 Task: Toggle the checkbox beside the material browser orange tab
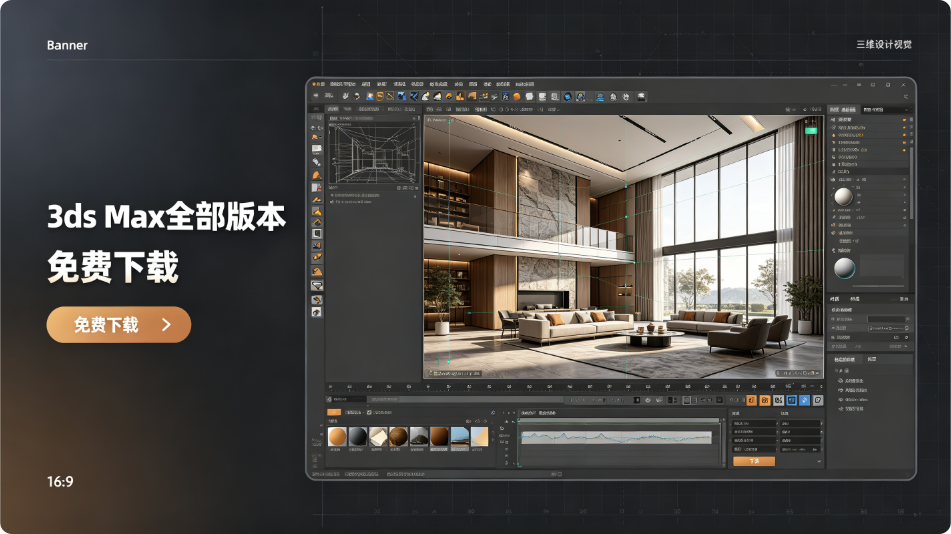point(369,413)
